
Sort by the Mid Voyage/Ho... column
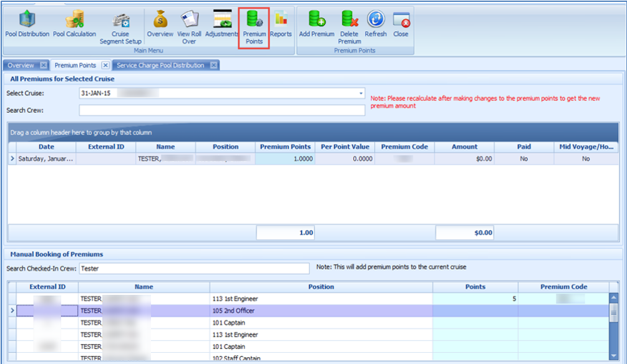pos(586,146)
